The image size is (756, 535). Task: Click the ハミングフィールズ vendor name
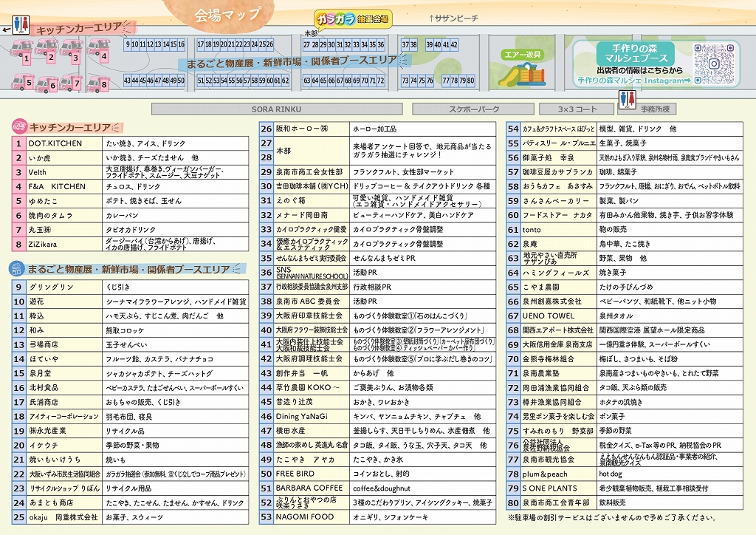556,273
